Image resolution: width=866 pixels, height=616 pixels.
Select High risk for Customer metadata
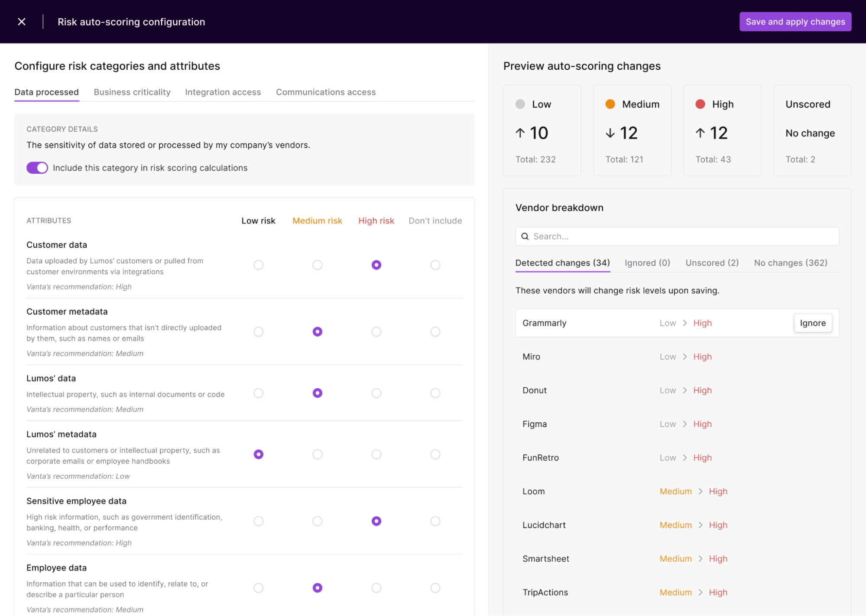(376, 331)
